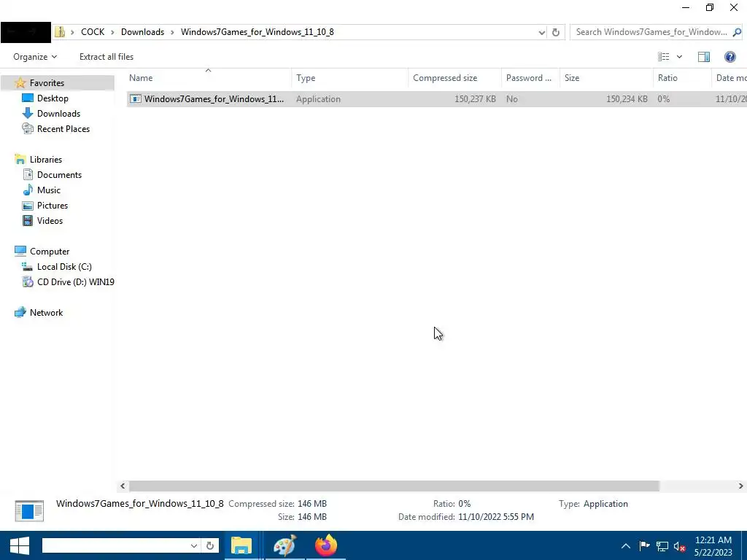
Task: Sort by the Size column header
Action: (x=606, y=78)
